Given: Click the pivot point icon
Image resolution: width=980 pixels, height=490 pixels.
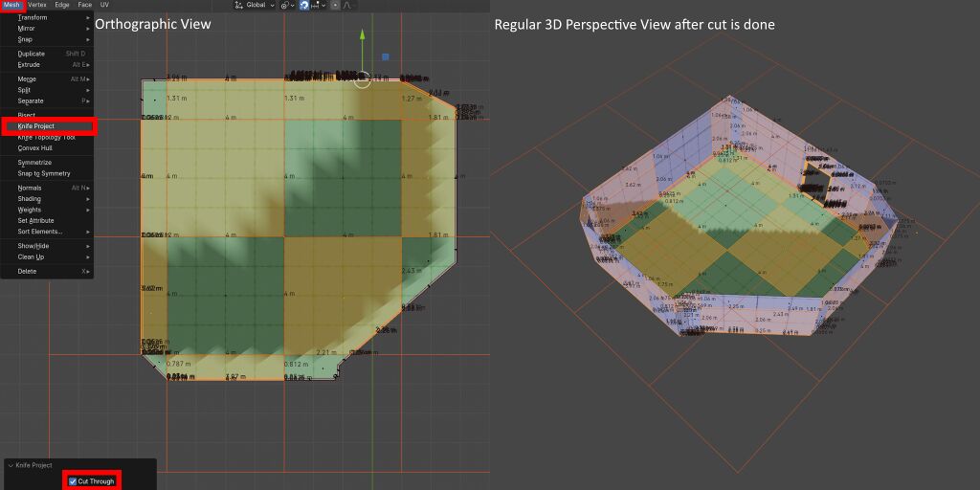Looking at the screenshot, I should click(x=285, y=6).
